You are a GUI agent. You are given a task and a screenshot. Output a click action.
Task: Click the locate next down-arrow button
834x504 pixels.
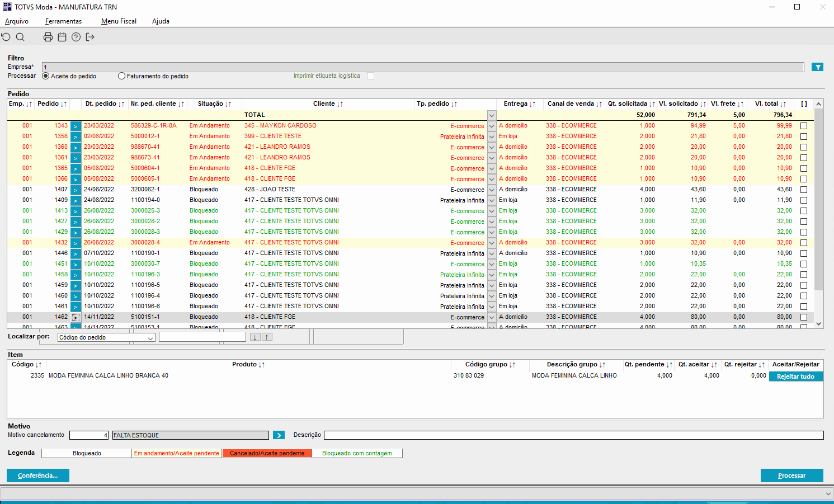pos(255,337)
